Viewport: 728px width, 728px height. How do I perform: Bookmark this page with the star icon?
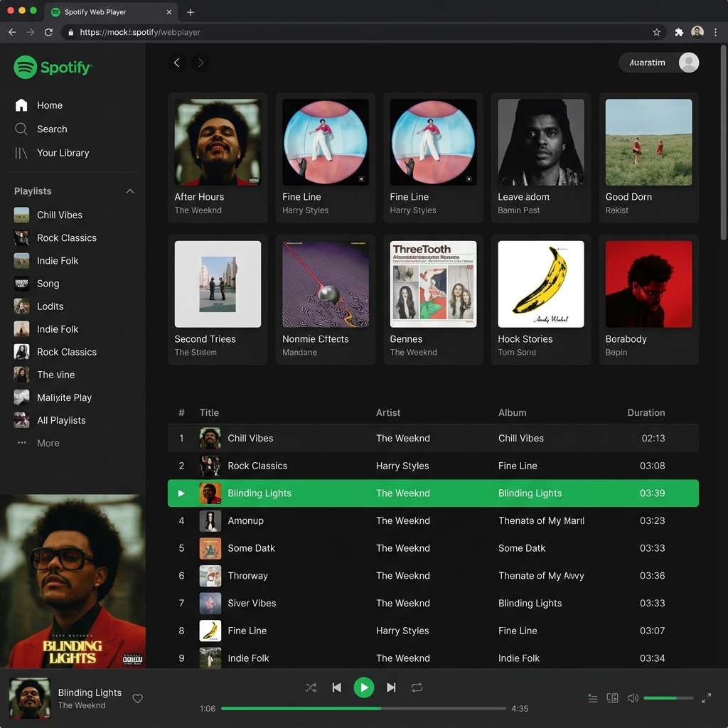[x=656, y=32]
